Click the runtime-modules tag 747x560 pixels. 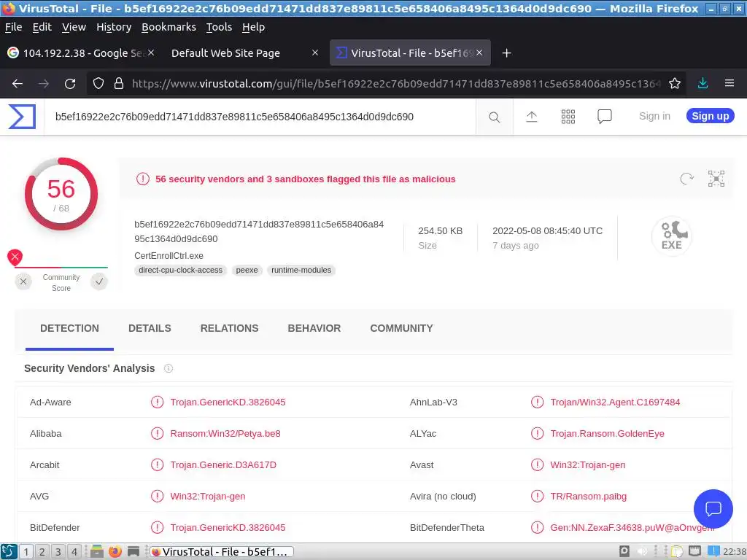coord(301,270)
